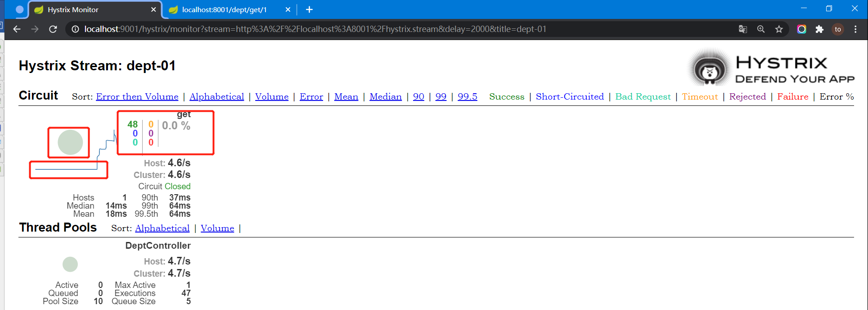The width and height of the screenshot is (868, 310).
Task: Click the Failure legend label
Action: [793, 96]
